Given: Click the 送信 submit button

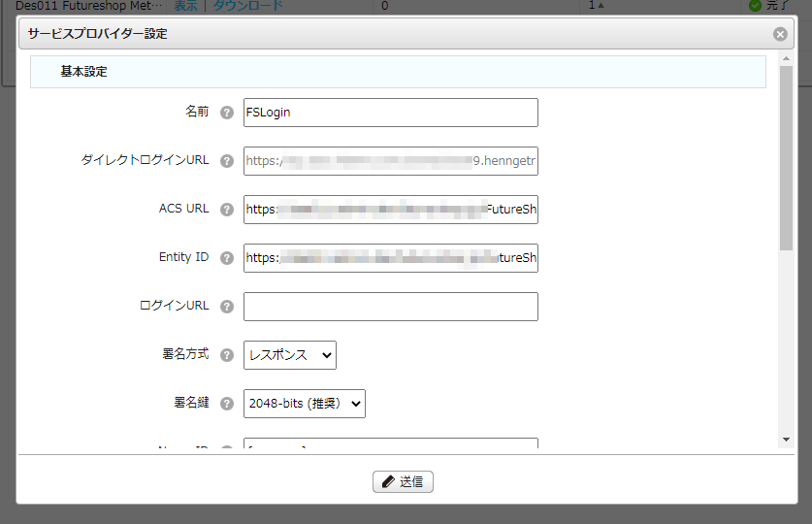Looking at the screenshot, I should [403, 481].
